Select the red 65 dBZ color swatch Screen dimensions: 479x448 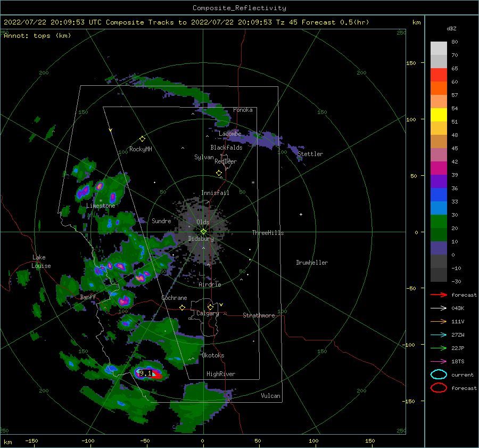click(x=439, y=75)
